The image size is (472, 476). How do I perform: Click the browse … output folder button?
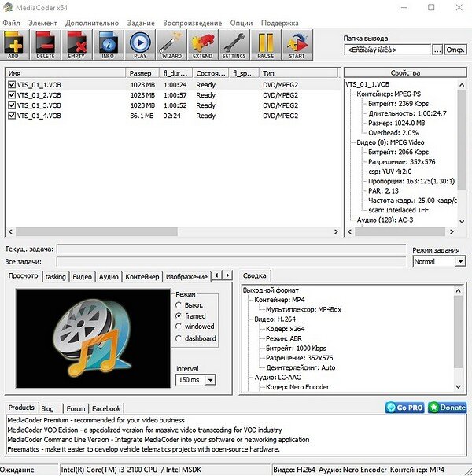[437, 50]
